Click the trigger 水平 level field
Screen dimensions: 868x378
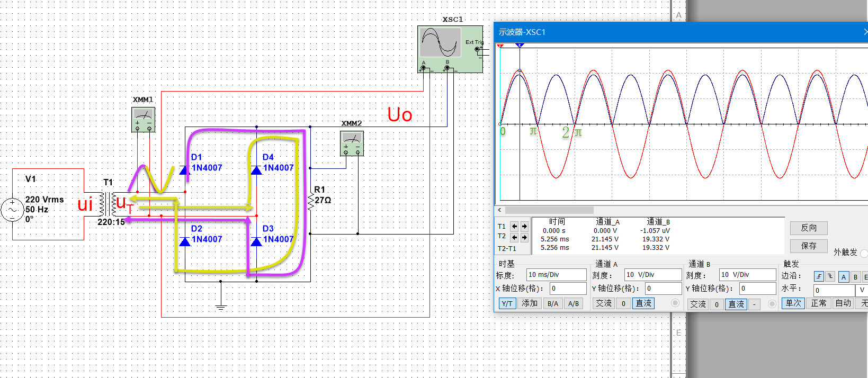[x=834, y=290]
